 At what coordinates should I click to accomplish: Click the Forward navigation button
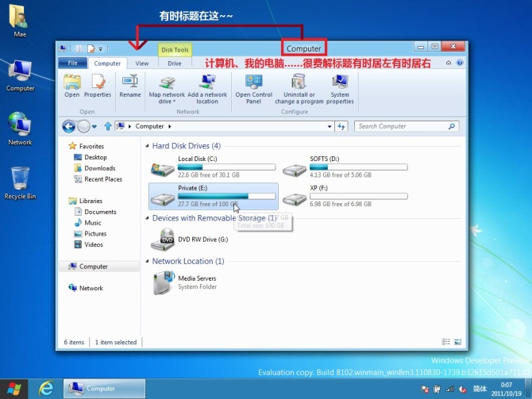83,126
